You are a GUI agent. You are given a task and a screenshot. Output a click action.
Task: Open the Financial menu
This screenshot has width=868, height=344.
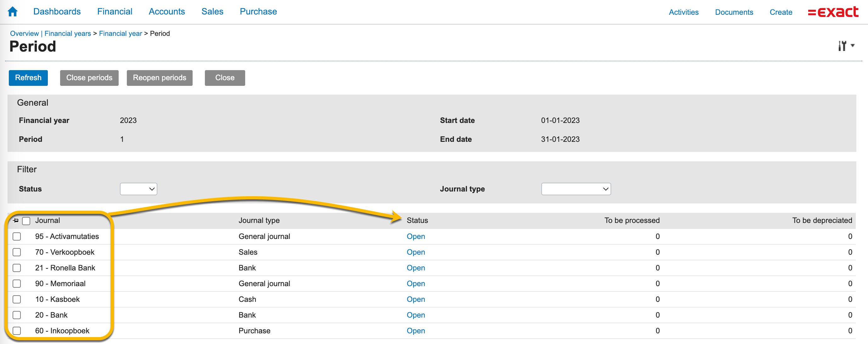[115, 11]
